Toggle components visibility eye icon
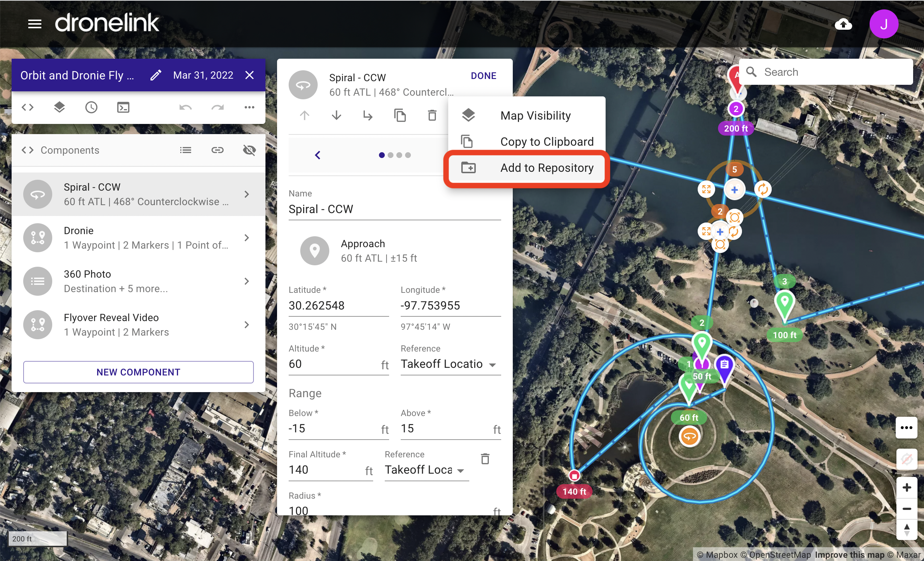Viewport: 924px width, 561px height. (x=249, y=150)
